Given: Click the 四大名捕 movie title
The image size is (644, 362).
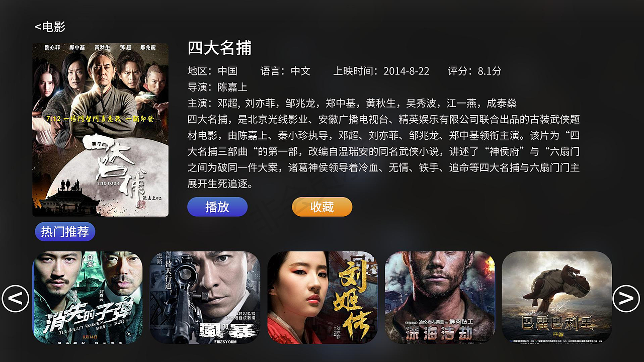Looking at the screenshot, I should click(x=219, y=48).
